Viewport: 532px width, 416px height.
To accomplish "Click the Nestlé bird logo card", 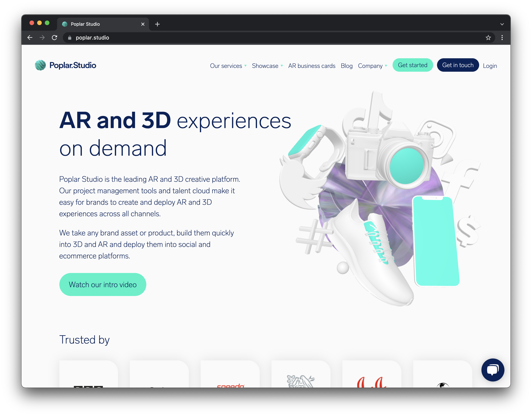I will (301, 374).
